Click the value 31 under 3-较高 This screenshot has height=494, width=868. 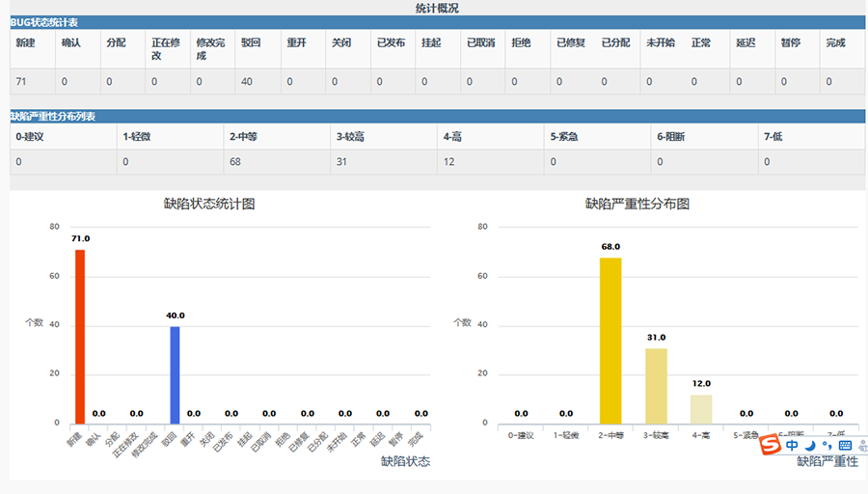click(341, 162)
